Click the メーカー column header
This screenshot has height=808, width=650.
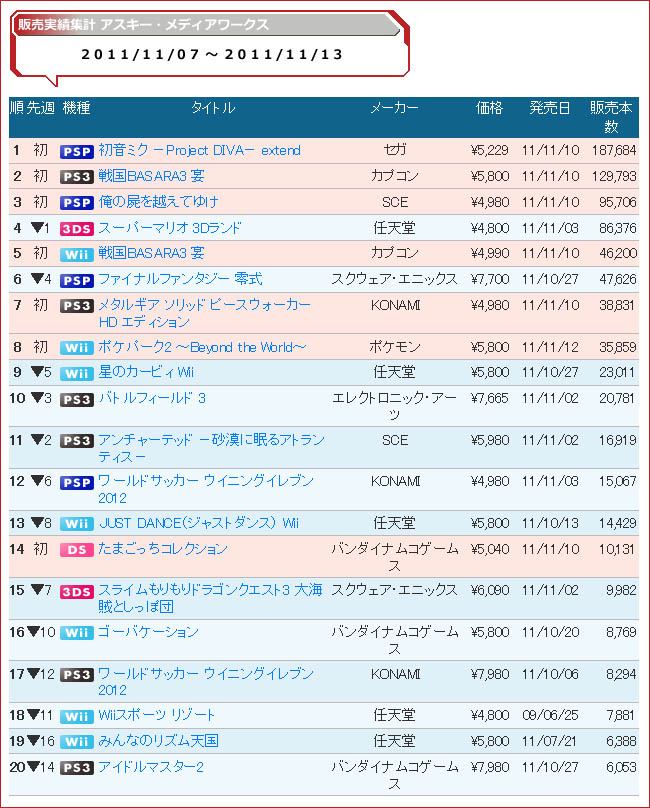coord(394,108)
